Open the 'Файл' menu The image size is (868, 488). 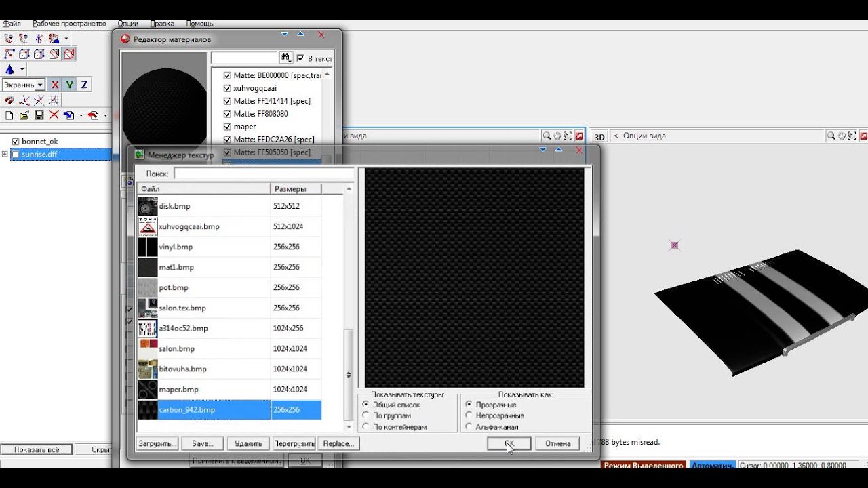coord(12,24)
